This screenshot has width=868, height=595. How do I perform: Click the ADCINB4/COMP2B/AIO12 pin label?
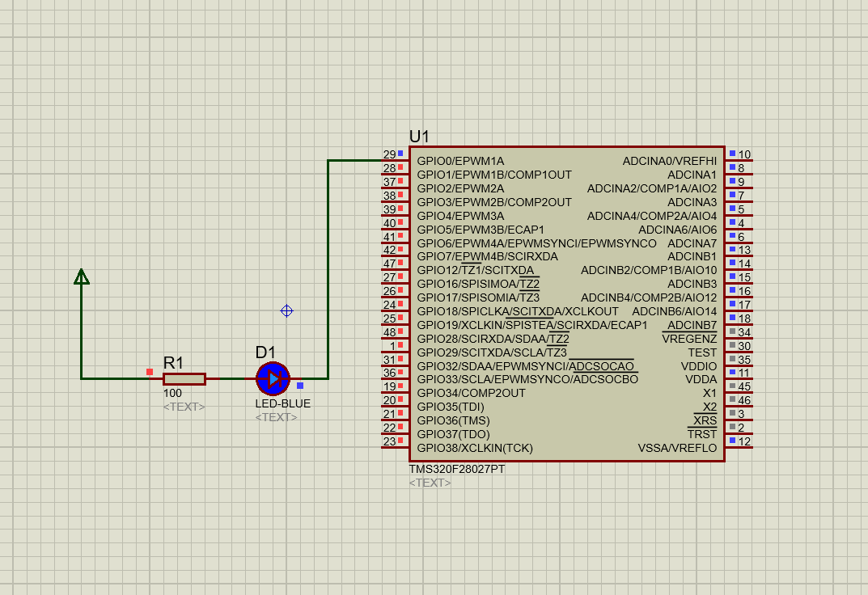point(649,297)
